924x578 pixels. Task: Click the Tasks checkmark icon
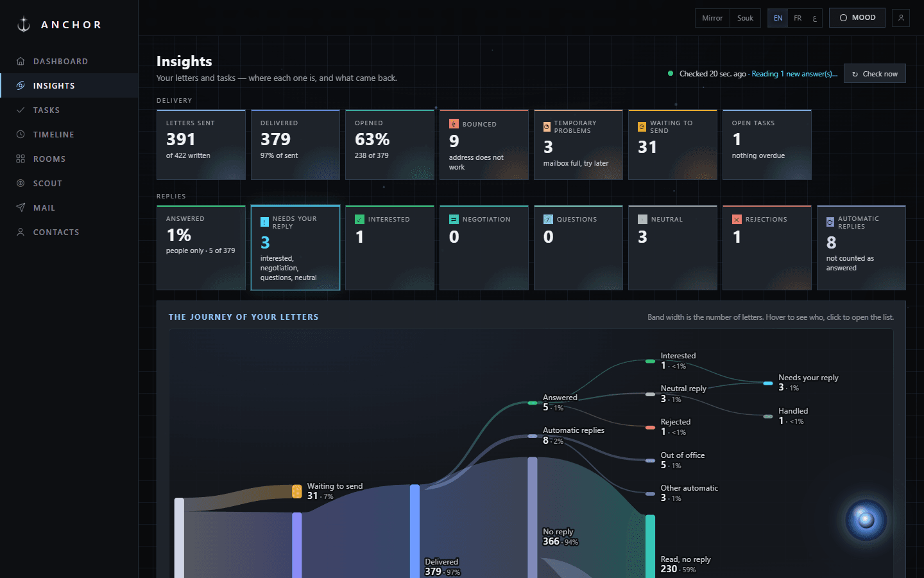tap(21, 110)
